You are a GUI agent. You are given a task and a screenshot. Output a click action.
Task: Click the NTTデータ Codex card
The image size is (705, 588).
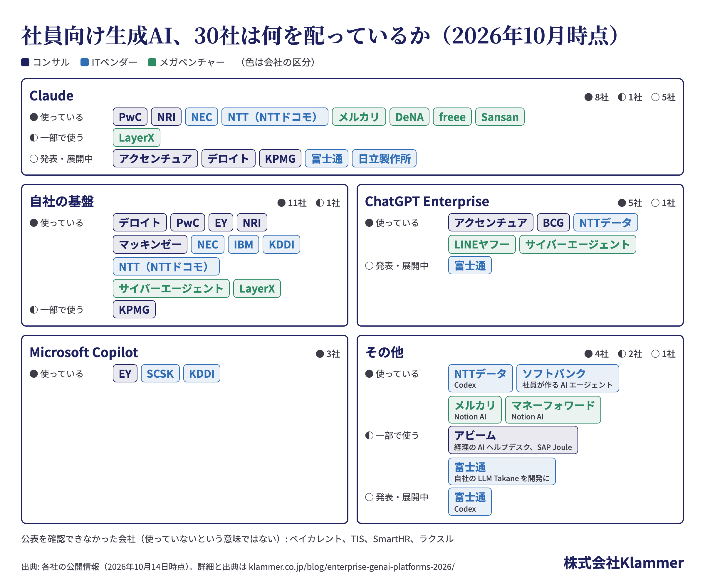[480, 378]
